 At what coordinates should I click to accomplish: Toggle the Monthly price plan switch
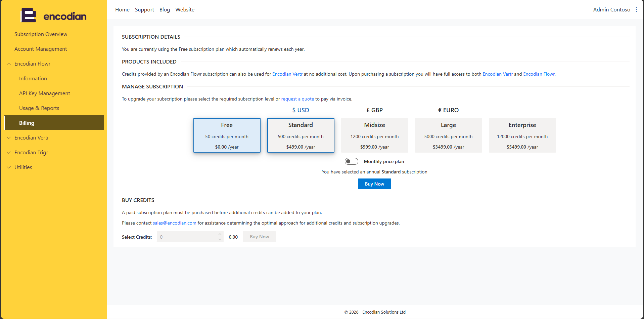point(352,161)
